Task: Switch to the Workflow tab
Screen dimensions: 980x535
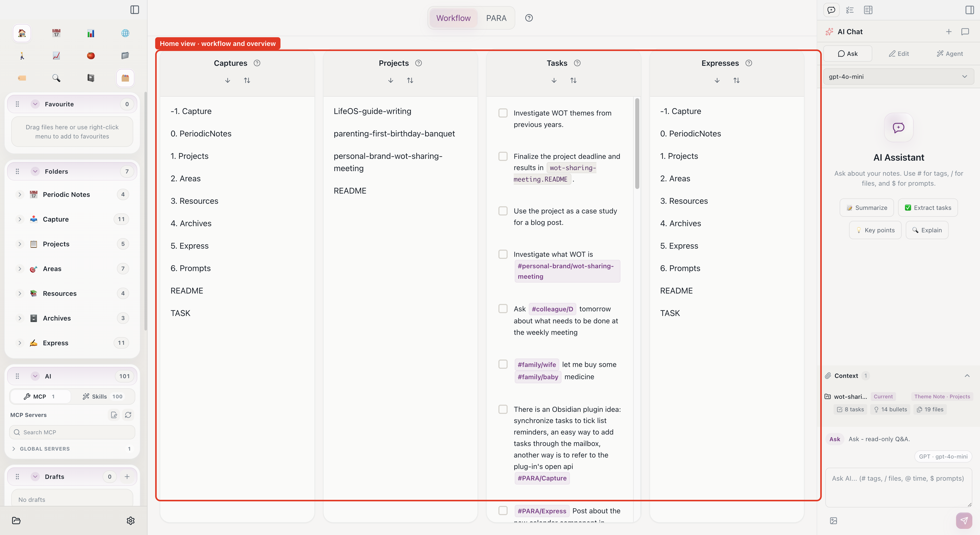Action: [x=453, y=18]
